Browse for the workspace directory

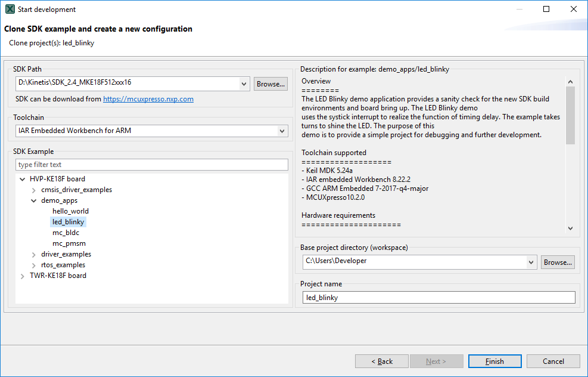click(x=558, y=262)
